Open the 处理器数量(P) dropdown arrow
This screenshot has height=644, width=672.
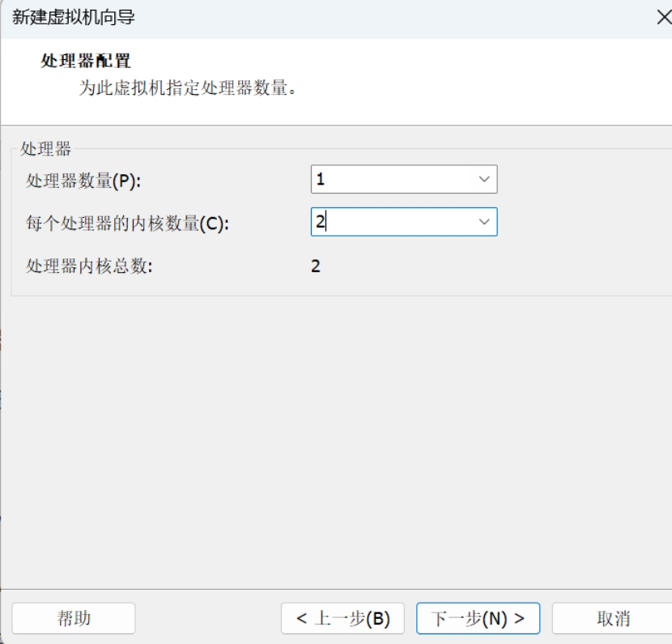pos(484,179)
